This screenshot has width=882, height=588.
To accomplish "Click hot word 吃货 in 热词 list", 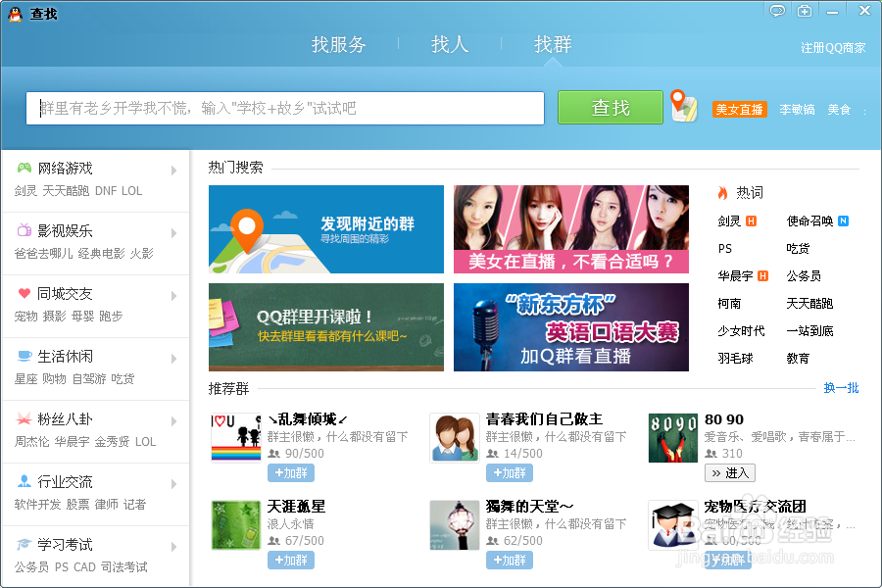I will coord(798,249).
